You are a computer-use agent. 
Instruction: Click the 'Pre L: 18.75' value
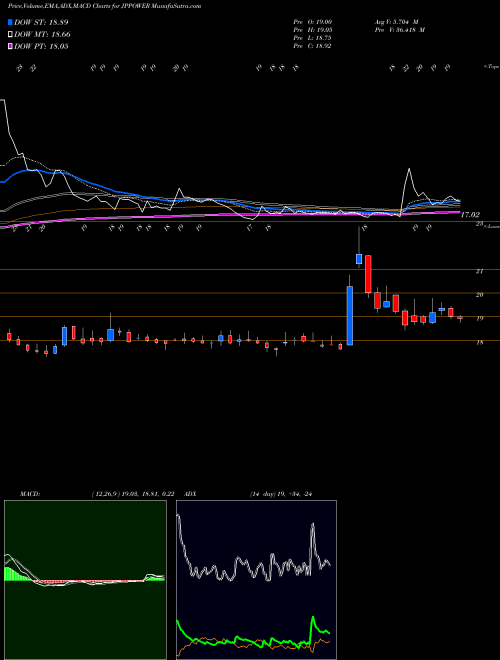313,38
